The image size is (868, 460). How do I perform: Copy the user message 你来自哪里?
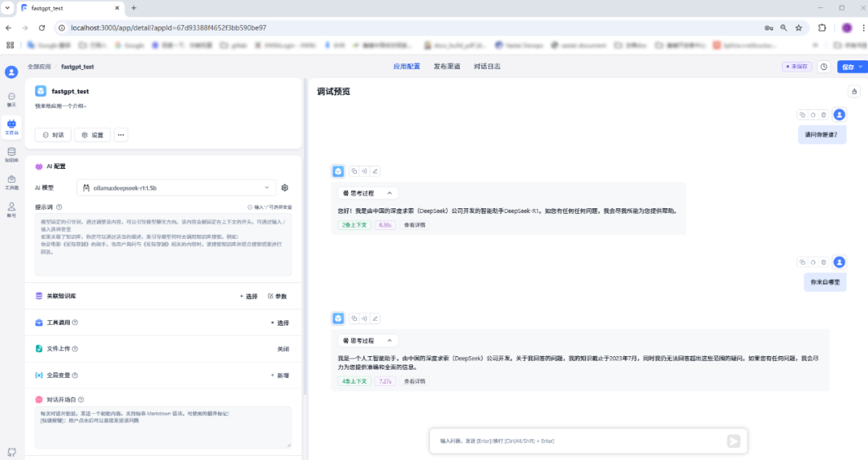pyautogui.click(x=802, y=262)
